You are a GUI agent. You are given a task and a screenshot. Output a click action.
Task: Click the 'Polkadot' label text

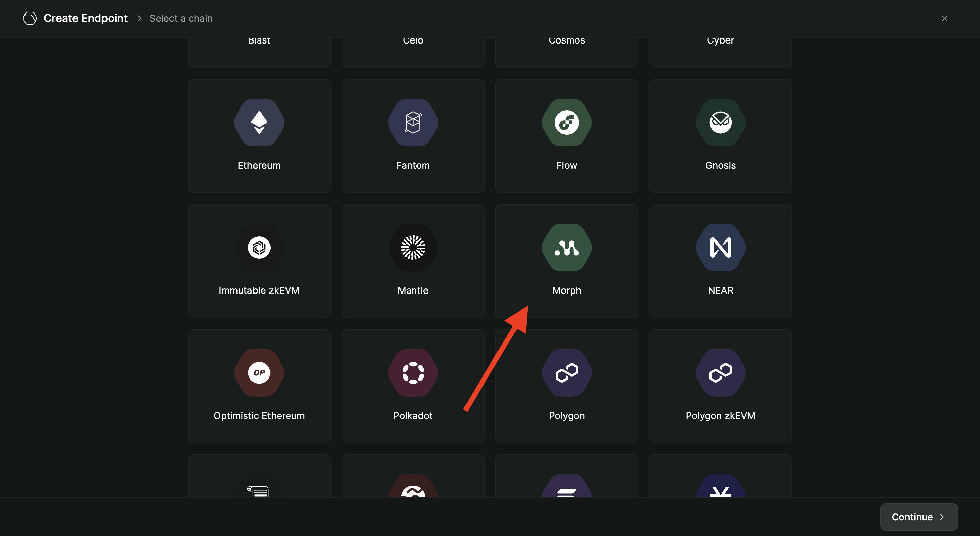pyautogui.click(x=413, y=416)
